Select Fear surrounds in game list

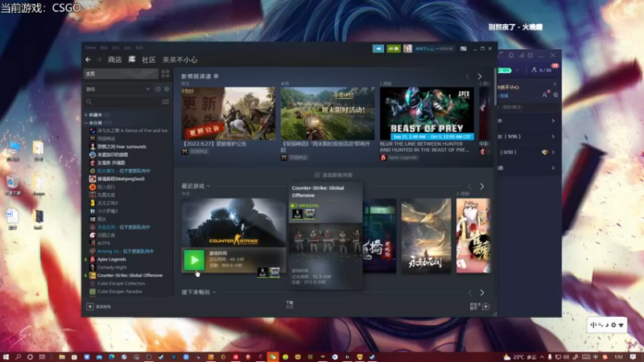click(x=118, y=146)
